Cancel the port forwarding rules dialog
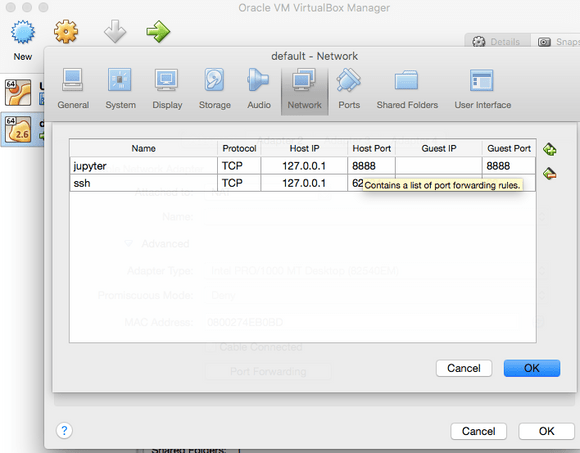This screenshot has height=453, width=580. coord(464,368)
